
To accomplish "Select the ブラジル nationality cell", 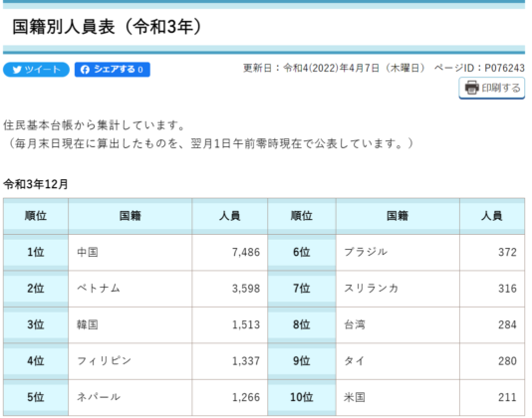I will pos(398,252).
